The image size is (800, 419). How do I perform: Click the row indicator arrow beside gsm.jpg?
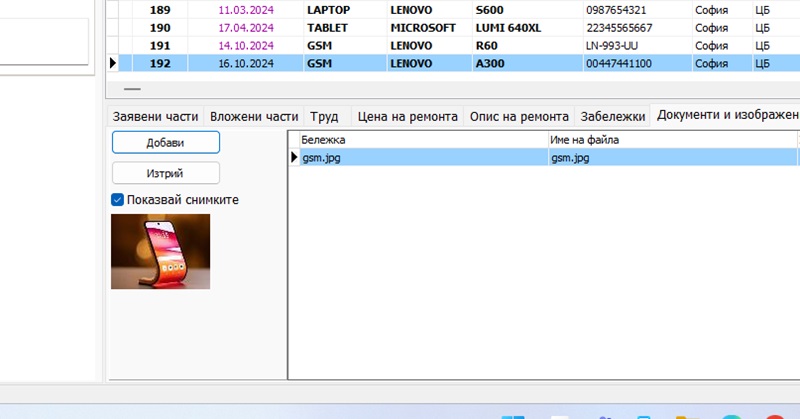click(294, 157)
